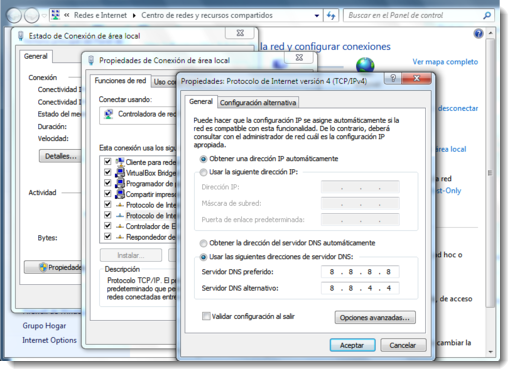
Task: Open the blue help icon in Control Panel
Action: point(478,34)
